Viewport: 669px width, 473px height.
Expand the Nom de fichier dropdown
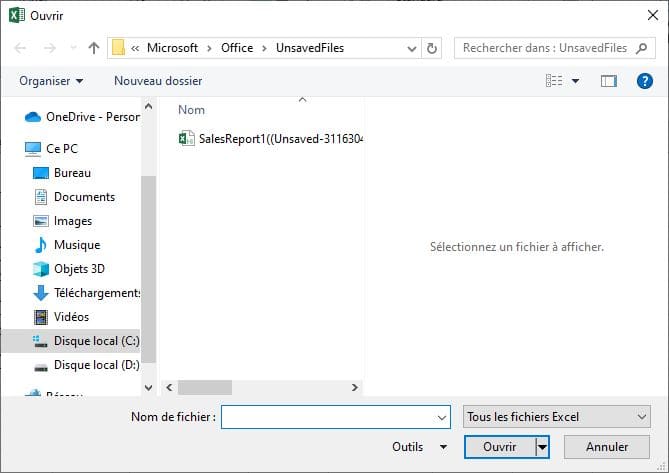[442, 418]
